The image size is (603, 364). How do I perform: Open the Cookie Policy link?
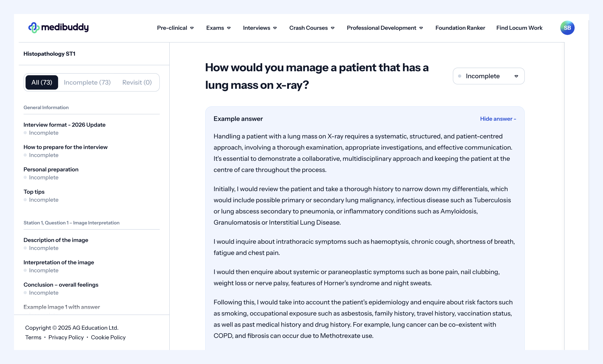[108, 337]
